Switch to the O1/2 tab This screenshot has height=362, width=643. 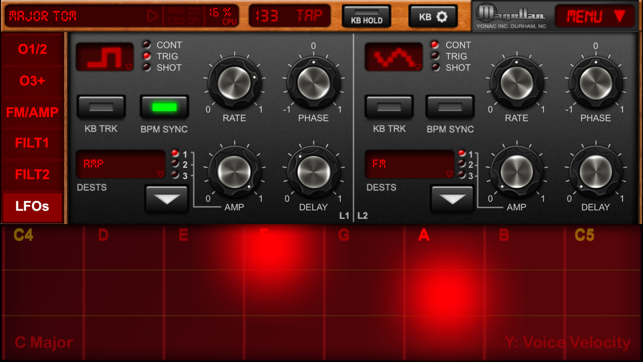(x=32, y=49)
